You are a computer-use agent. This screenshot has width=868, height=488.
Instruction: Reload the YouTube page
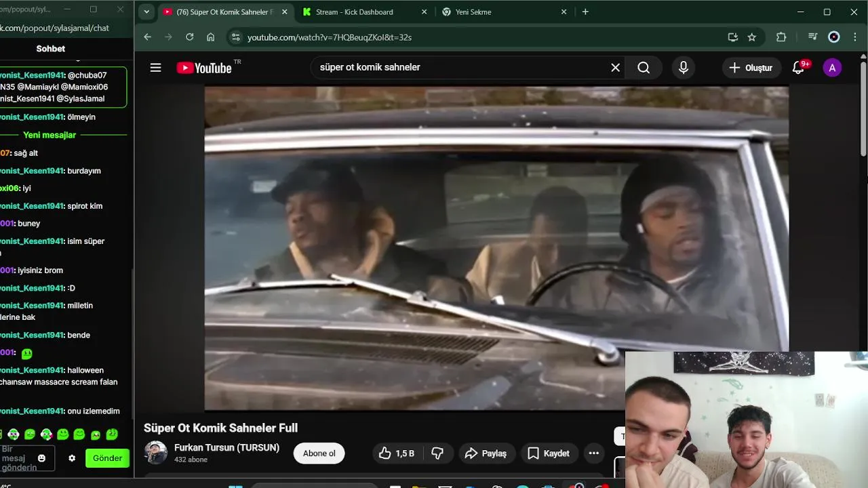190,37
